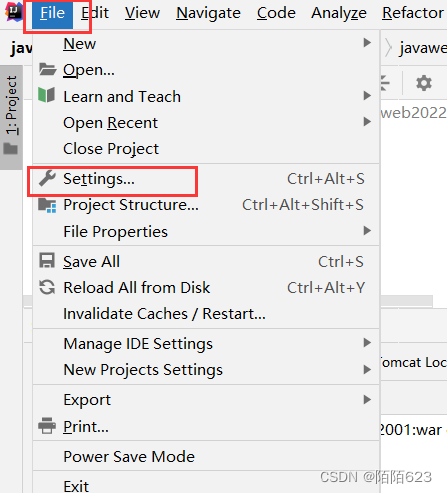The width and height of the screenshot is (447, 493).
Task: Click the Save All floppy disk icon
Action: tap(47, 260)
